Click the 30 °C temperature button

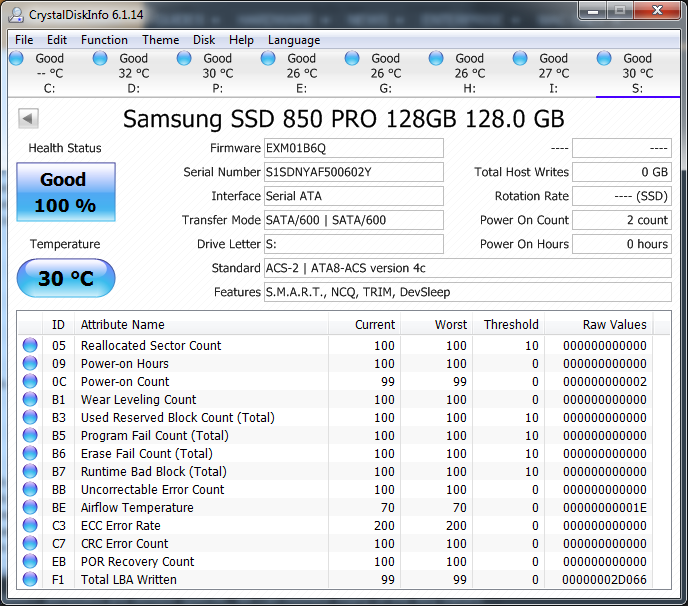tap(66, 278)
